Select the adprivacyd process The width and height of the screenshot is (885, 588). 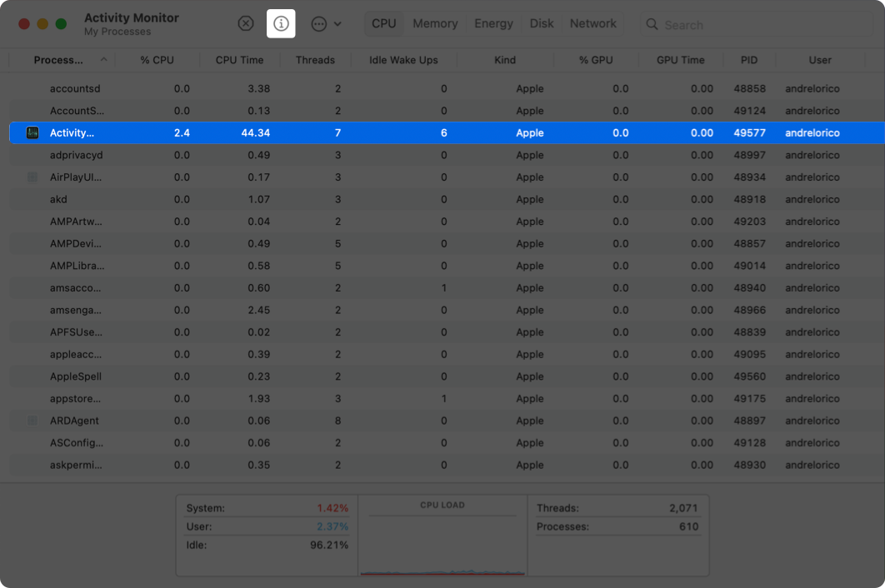(76, 155)
